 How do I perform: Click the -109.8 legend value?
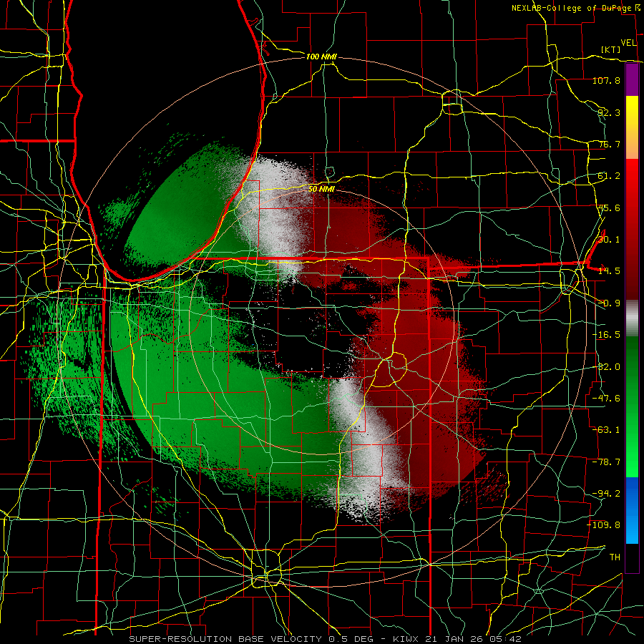click(604, 525)
